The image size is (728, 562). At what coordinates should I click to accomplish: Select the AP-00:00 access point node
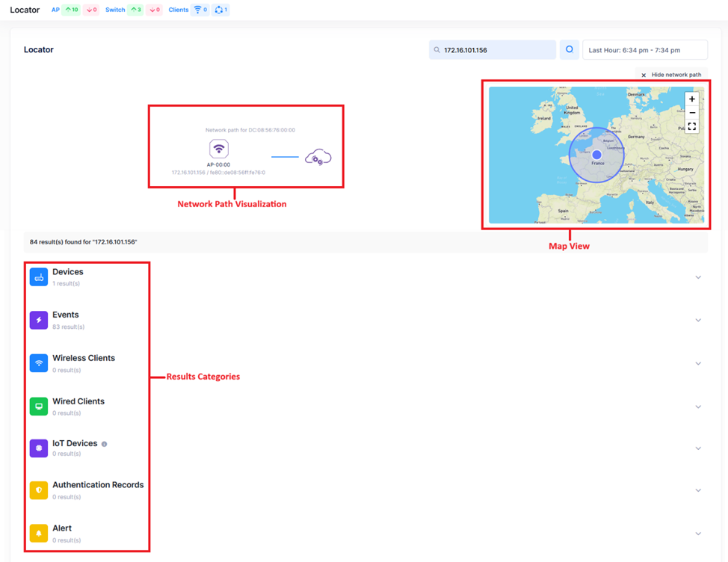pos(218,149)
